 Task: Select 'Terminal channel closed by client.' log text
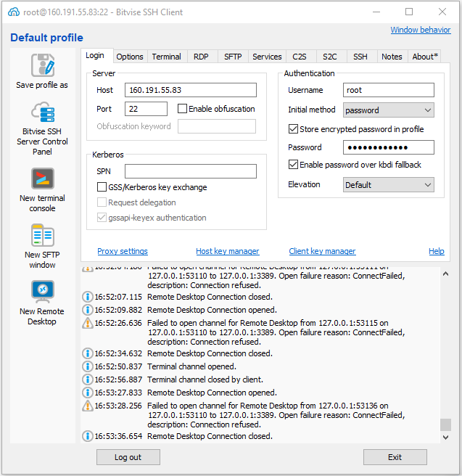point(205,379)
